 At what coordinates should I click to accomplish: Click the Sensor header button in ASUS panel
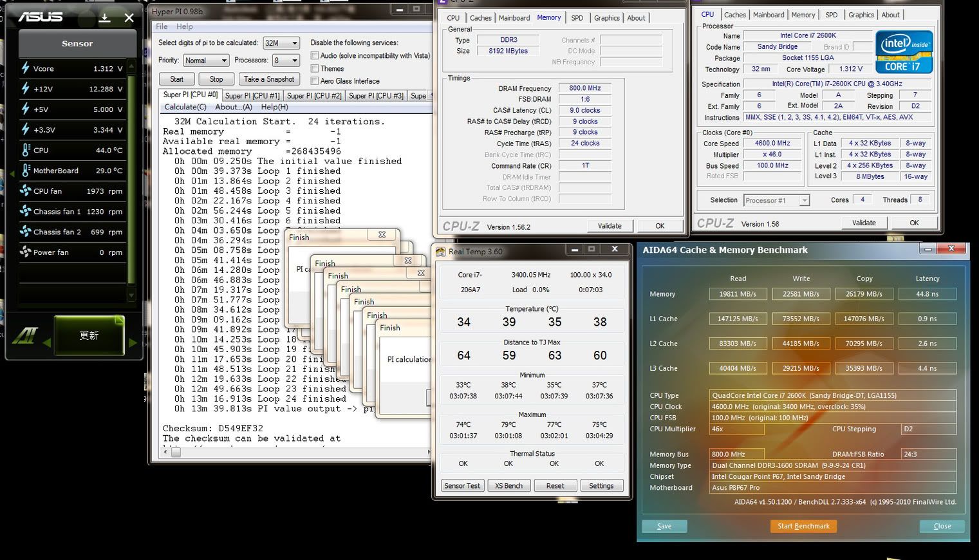pyautogui.click(x=77, y=44)
